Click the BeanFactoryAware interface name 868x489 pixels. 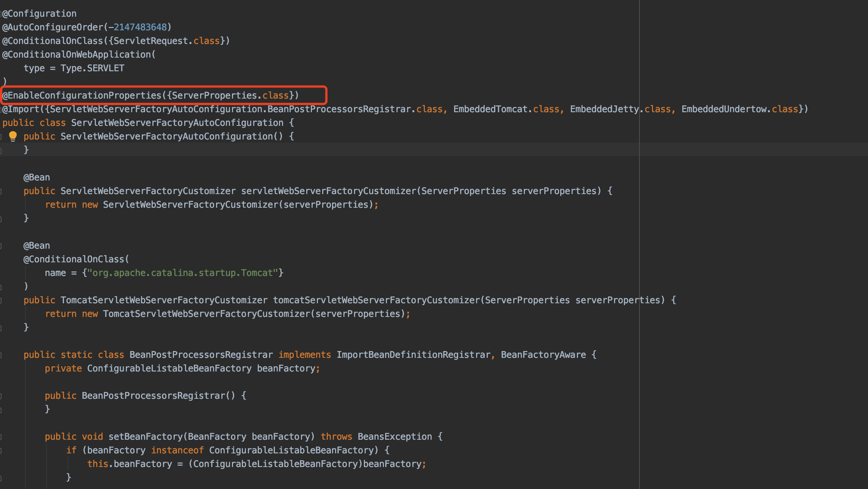pos(543,355)
